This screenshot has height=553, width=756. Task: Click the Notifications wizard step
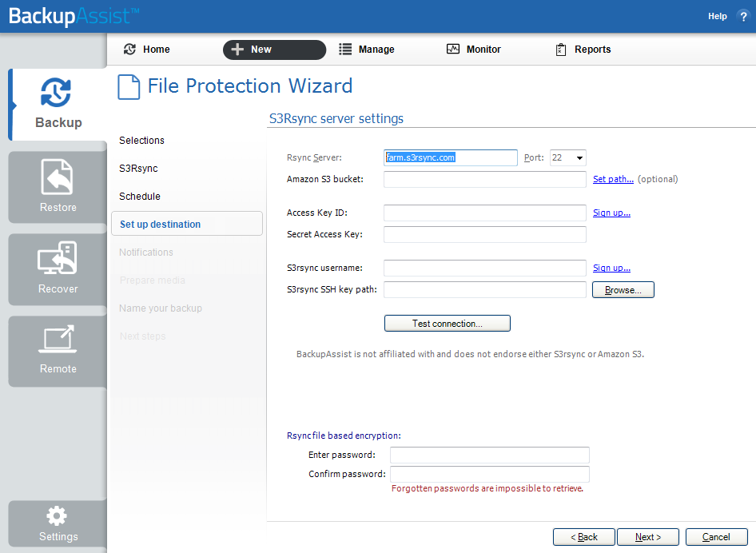click(x=146, y=253)
